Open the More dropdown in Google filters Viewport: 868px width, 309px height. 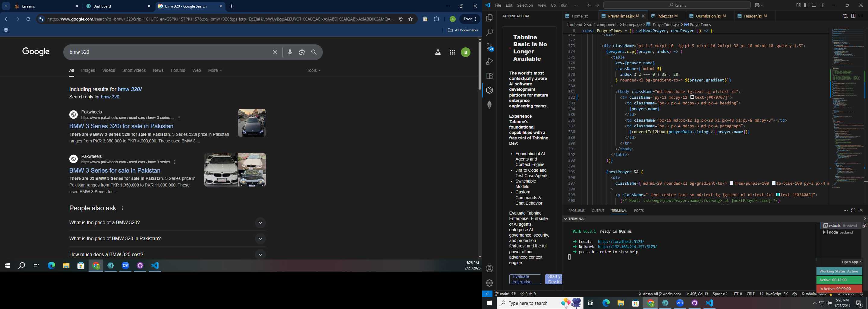pyautogui.click(x=215, y=71)
